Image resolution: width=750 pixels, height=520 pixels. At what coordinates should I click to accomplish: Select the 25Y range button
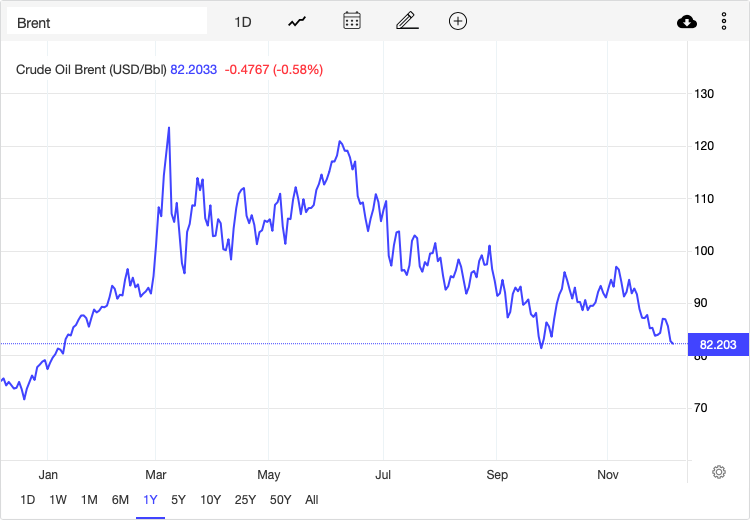(245, 500)
